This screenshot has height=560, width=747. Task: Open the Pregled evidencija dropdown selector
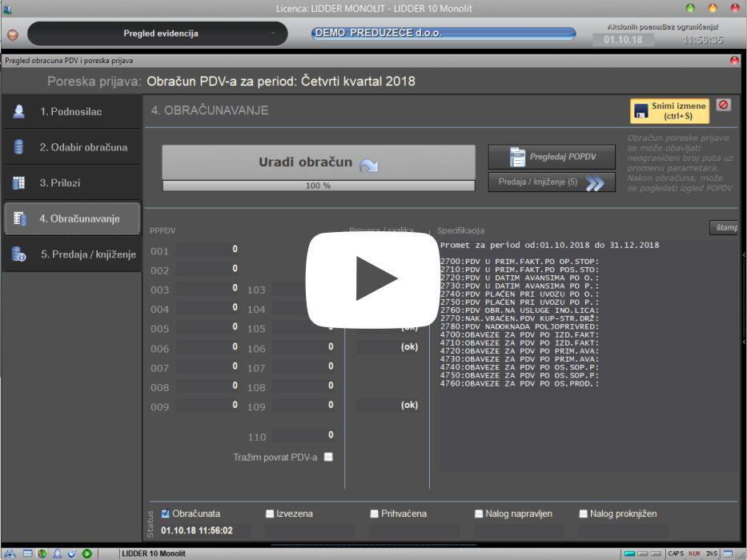pyautogui.click(x=158, y=34)
